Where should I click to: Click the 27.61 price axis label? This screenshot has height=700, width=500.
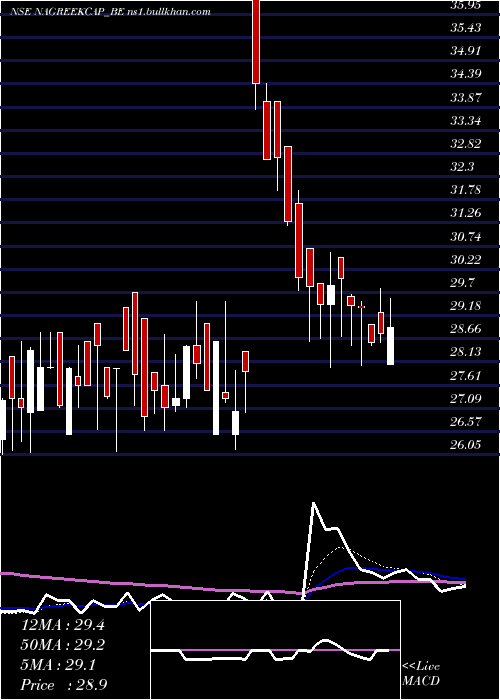466,376
